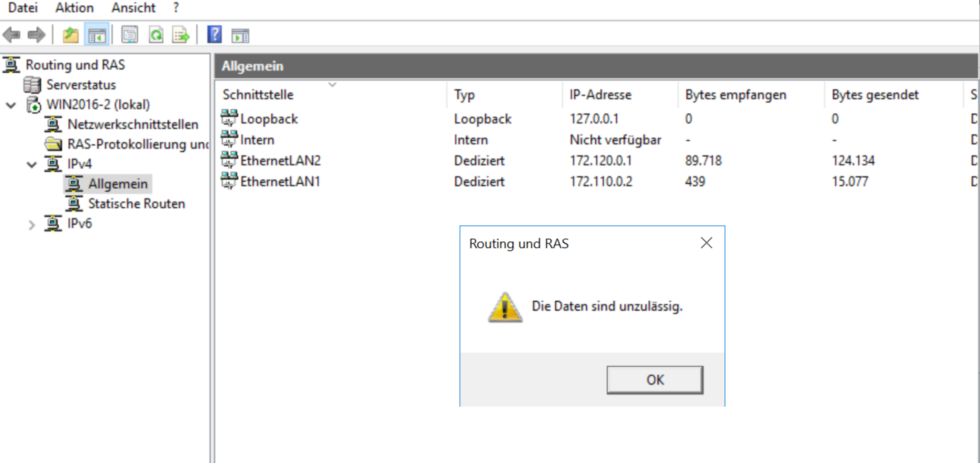Select Statische Routen in the tree

point(136,204)
